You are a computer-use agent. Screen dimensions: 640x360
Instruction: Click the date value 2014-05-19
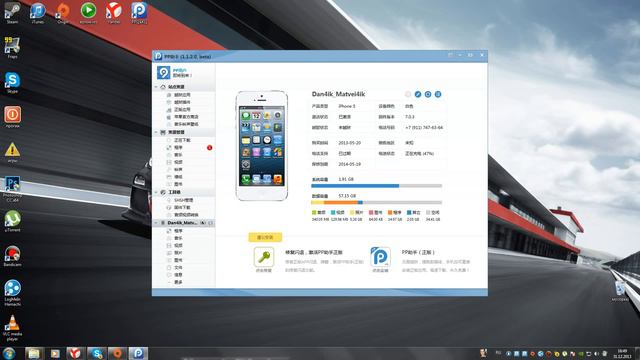349,164
